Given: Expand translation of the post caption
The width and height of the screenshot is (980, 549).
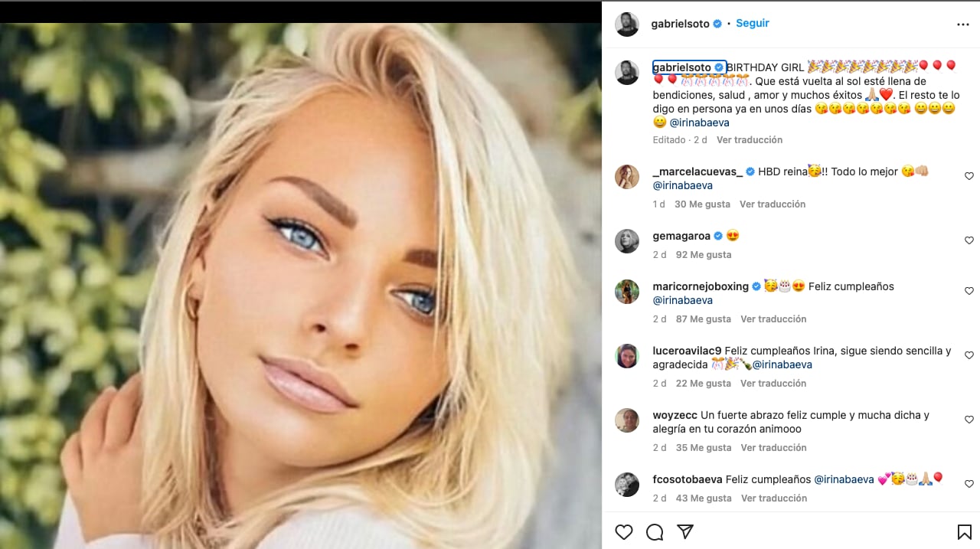Looking at the screenshot, I should [x=749, y=140].
